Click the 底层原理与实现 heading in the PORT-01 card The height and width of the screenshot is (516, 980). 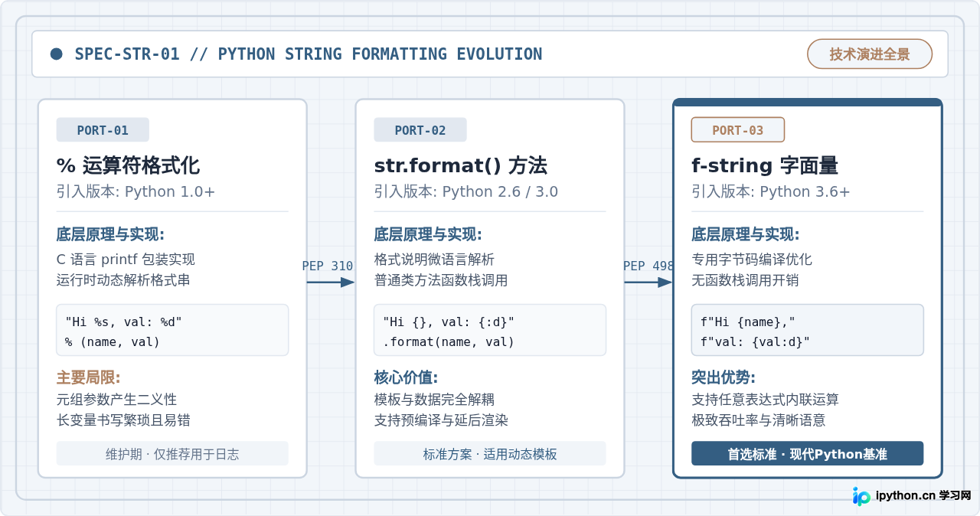point(110,234)
